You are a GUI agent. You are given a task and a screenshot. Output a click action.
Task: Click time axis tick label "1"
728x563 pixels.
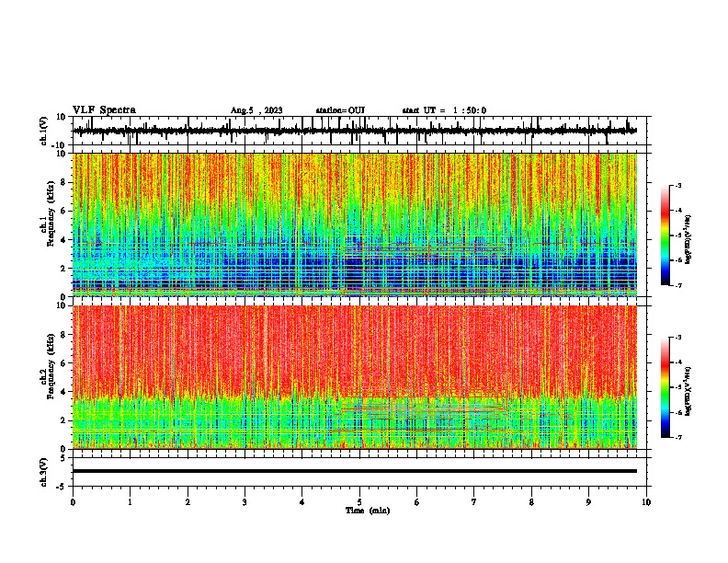[x=130, y=502]
